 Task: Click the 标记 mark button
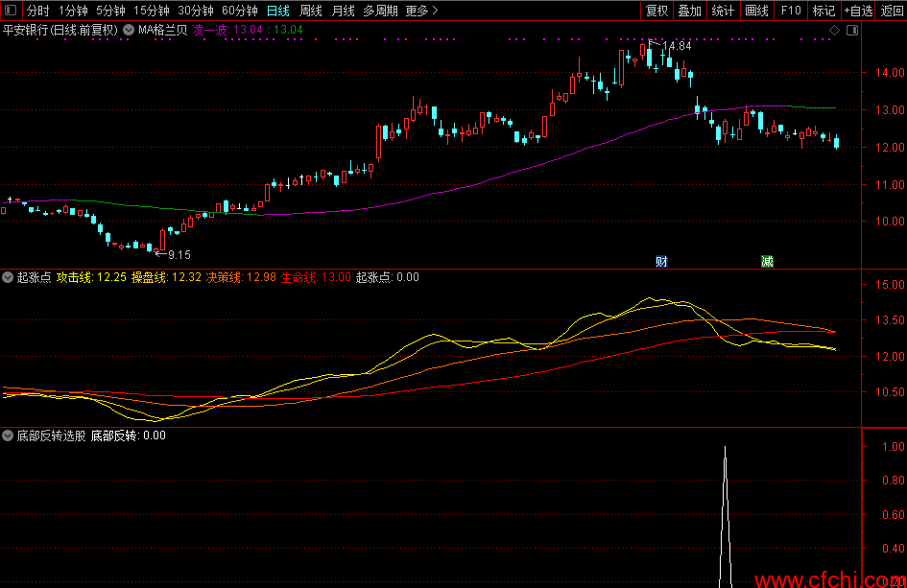pos(823,11)
